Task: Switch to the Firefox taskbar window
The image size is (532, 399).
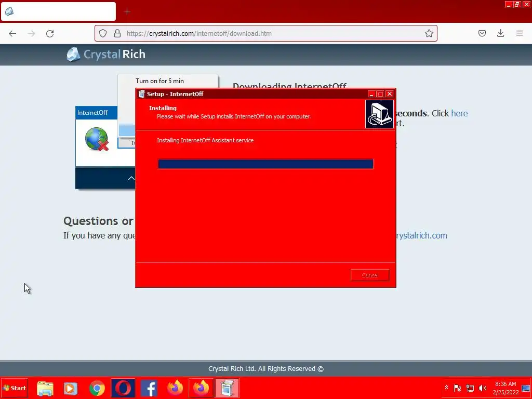Action: click(201, 388)
